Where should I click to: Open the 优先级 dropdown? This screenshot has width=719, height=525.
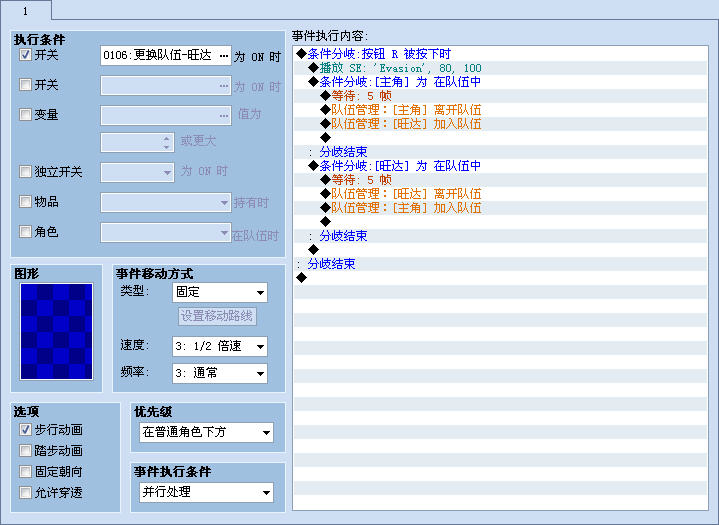[206, 432]
